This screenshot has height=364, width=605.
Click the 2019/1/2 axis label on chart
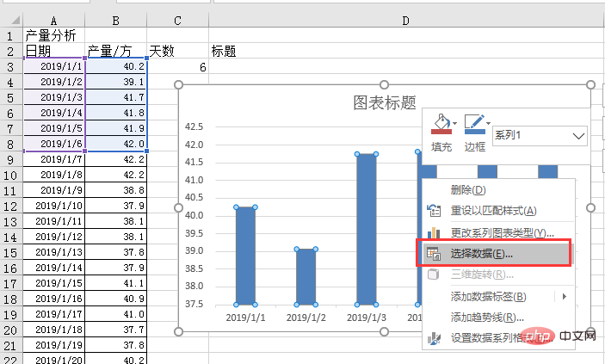coord(306,318)
